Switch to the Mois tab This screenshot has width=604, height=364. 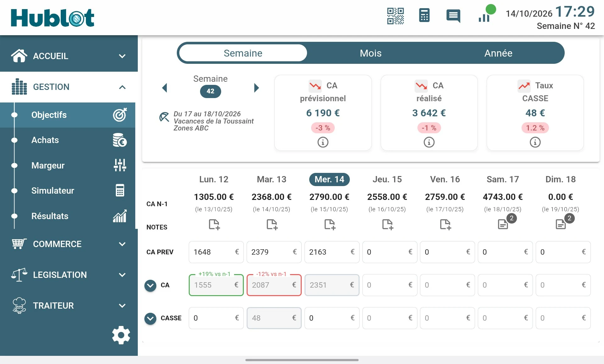click(371, 53)
